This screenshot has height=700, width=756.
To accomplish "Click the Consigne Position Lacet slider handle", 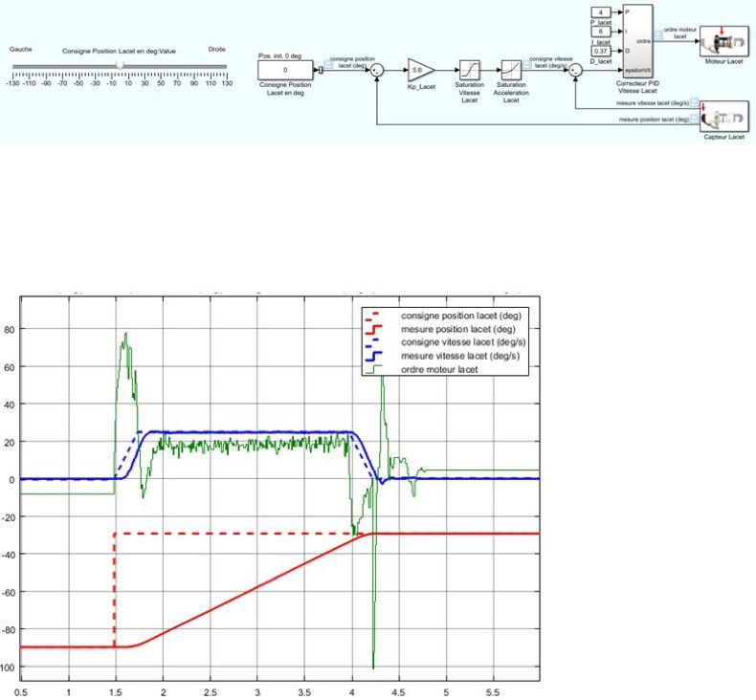I will (x=119, y=66).
